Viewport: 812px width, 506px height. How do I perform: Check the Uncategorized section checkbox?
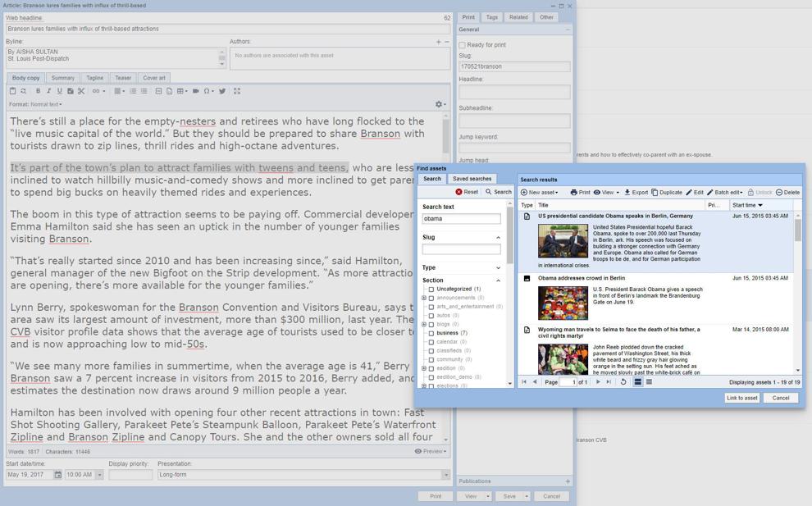point(431,289)
